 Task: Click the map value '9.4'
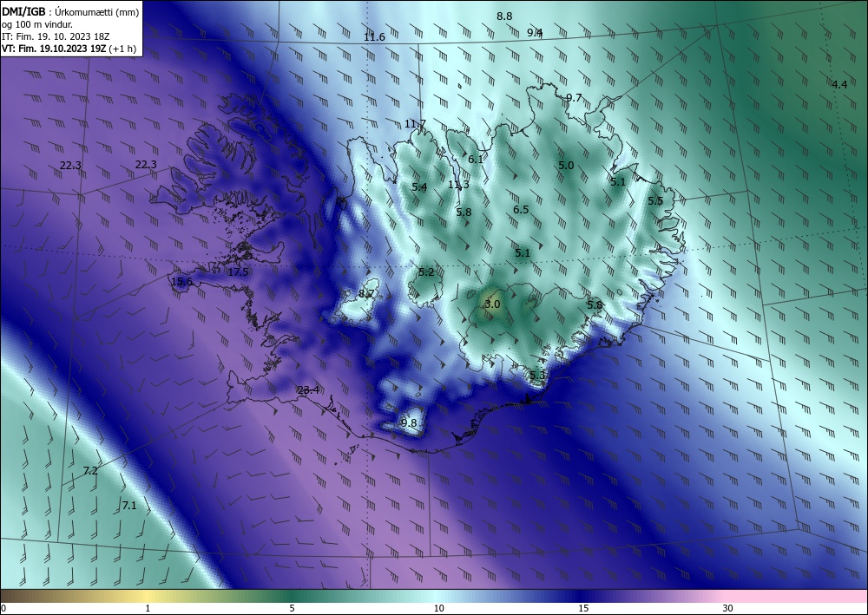[535, 33]
